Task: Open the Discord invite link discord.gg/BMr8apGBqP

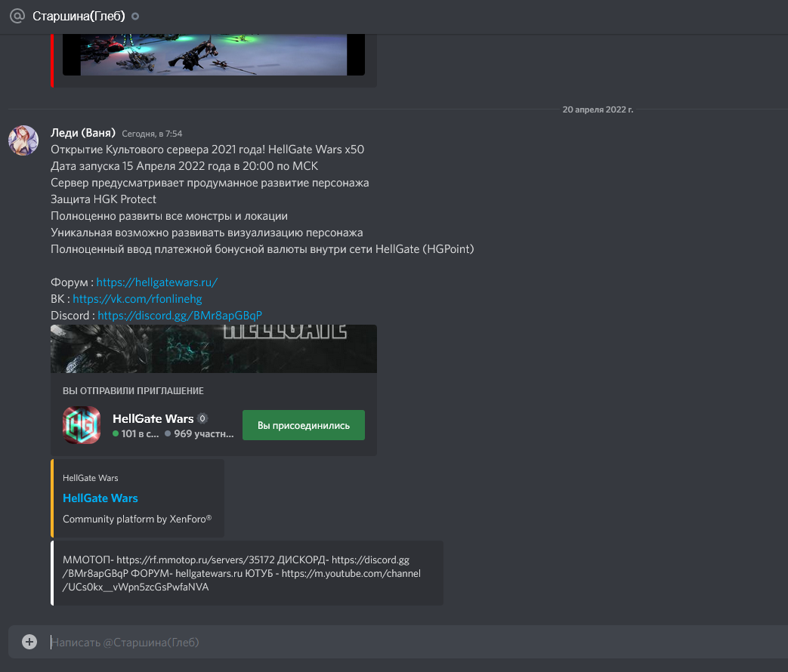Action: 179,316
